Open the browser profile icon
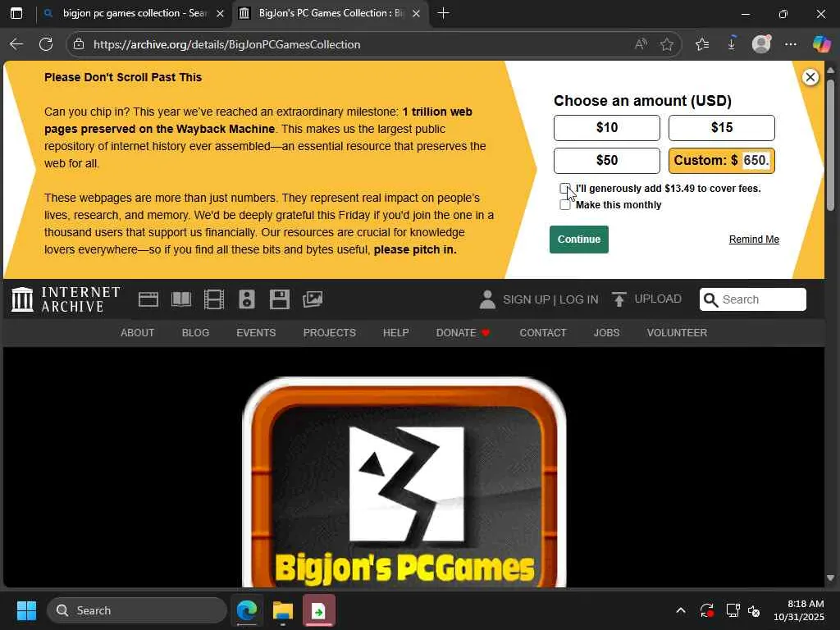 pyautogui.click(x=761, y=44)
